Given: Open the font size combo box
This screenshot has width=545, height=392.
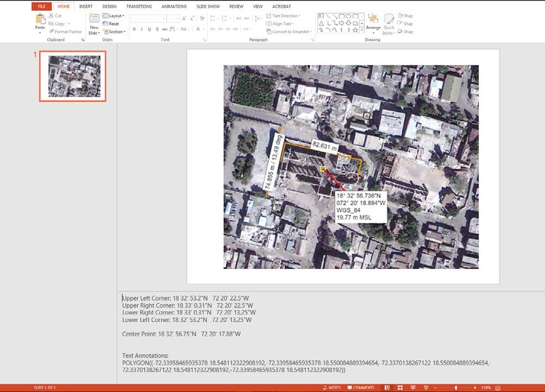Looking at the screenshot, I should tap(173, 19).
